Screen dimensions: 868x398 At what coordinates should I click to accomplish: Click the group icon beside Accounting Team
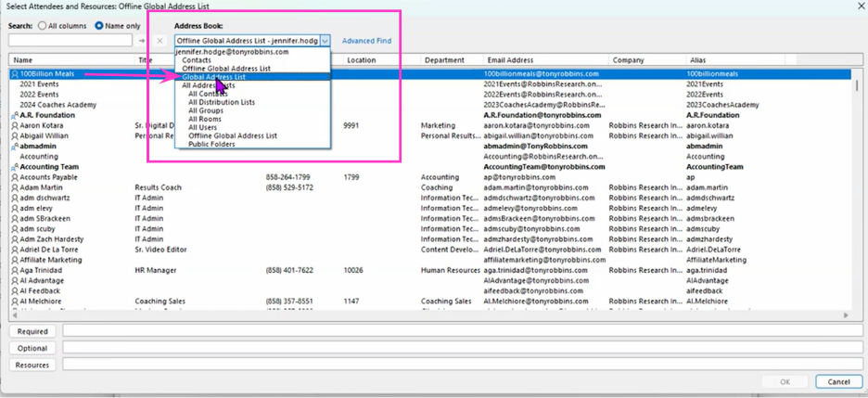pos(15,167)
